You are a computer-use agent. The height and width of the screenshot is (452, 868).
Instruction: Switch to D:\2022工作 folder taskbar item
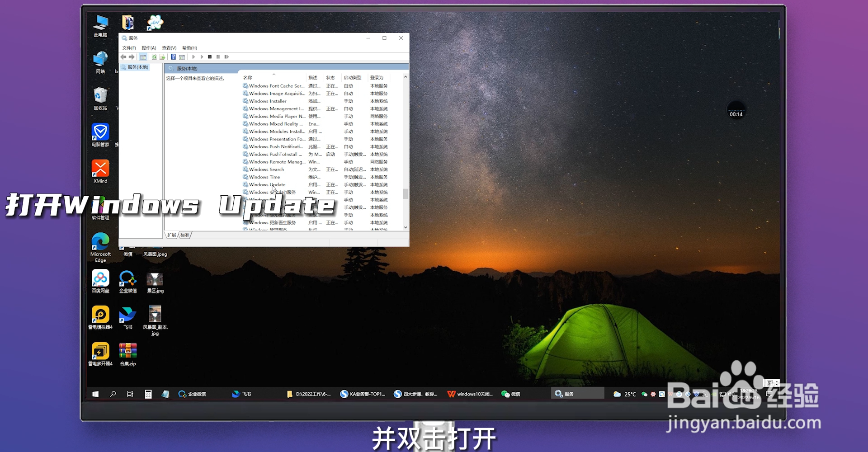[309, 394]
